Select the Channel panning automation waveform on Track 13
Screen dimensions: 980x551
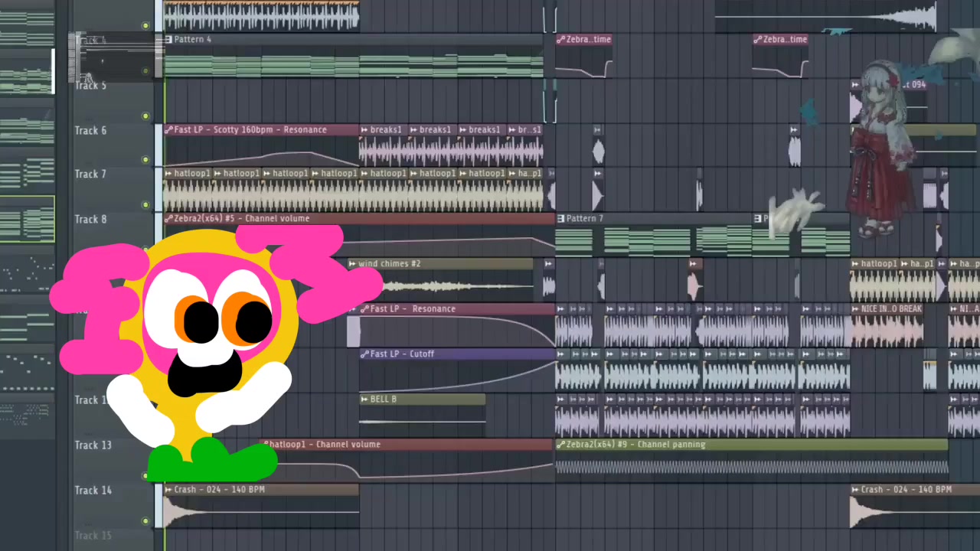(753, 466)
